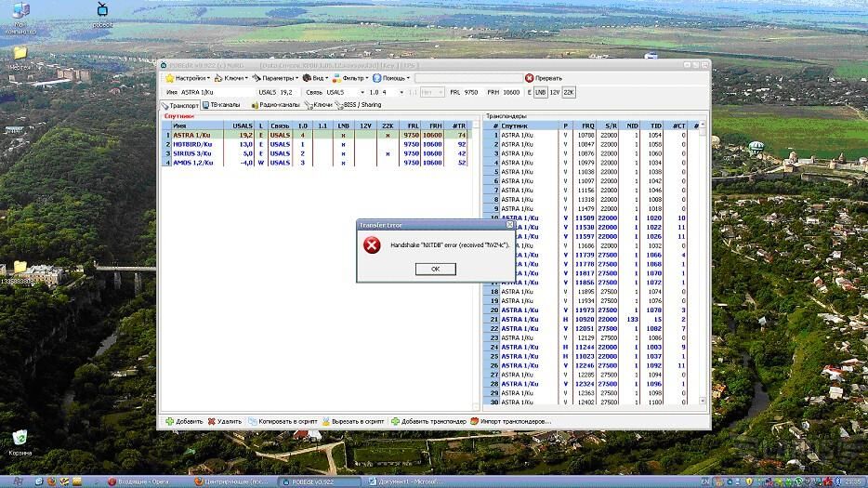Click the green plus Добавить icon
Viewport: 868px width, 488px height.
pyautogui.click(x=169, y=421)
